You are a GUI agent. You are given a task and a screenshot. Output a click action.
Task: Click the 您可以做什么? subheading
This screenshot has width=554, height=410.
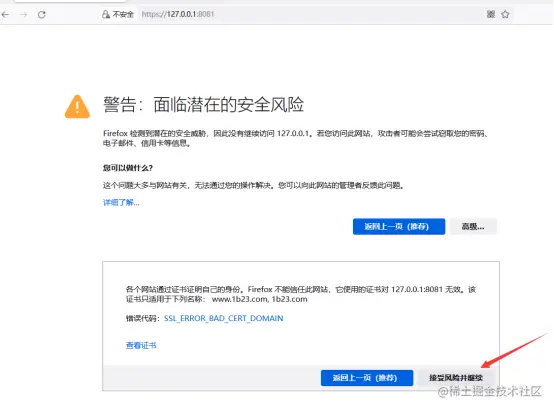(128, 168)
